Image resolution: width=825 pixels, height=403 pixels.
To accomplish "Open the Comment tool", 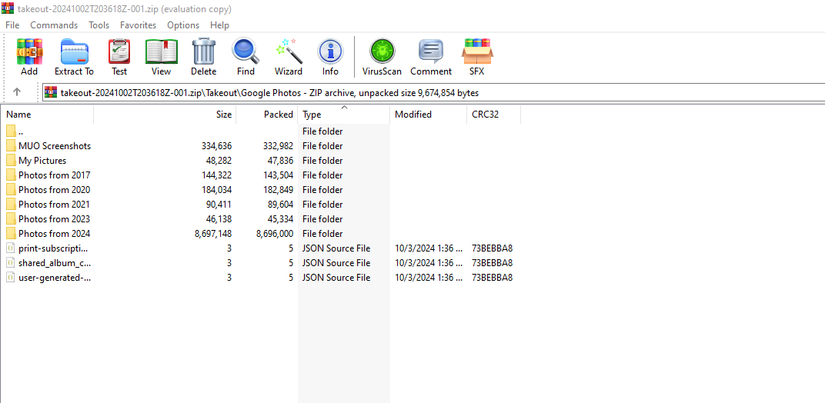I will click(431, 52).
